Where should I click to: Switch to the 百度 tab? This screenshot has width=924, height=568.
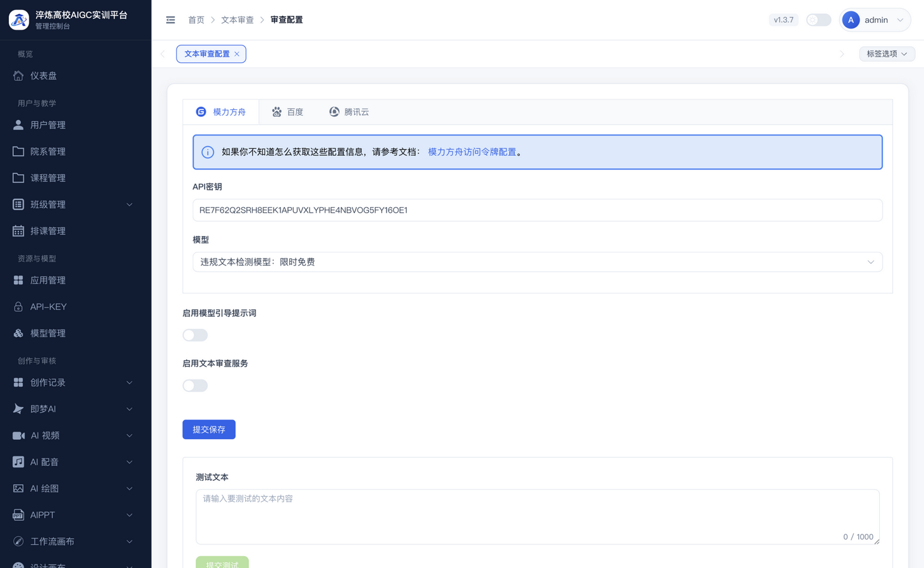(287, 112)
